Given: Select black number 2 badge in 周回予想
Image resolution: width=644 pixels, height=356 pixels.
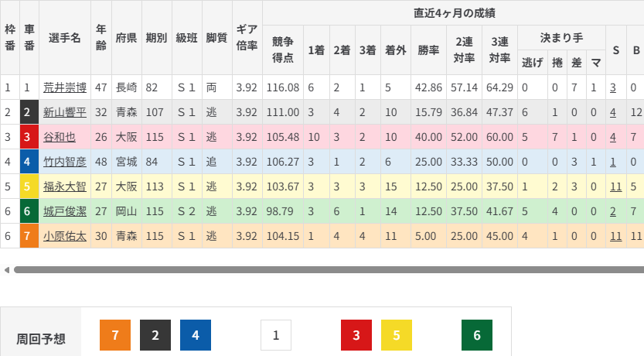Looking at the screenshot, I should pos(155,335).
